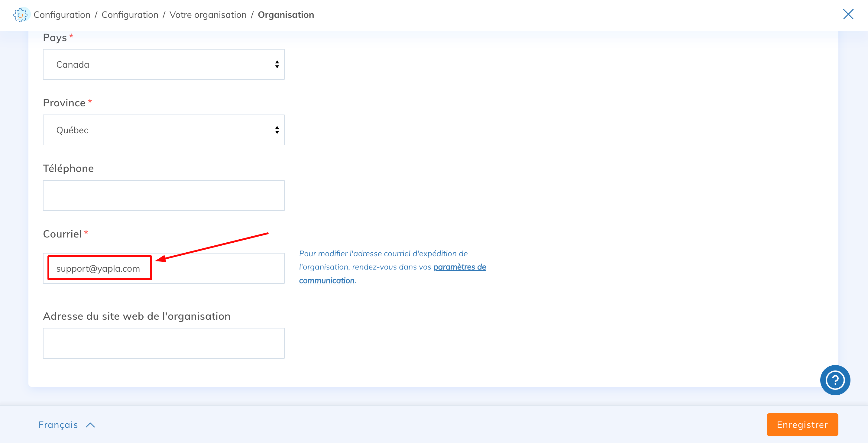The image size is (868, 443).
Task: Click the Téléphone field label
Action: (x=68, y=168)
